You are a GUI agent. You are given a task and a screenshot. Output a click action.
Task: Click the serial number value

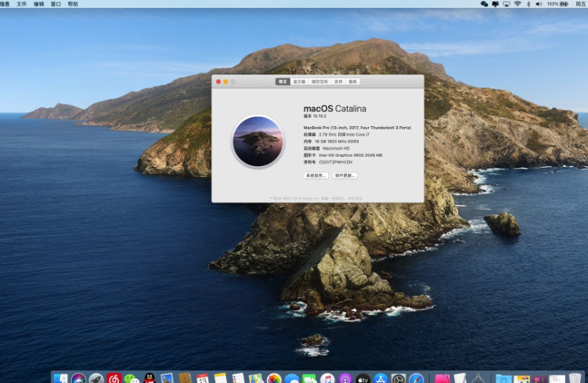336,162
